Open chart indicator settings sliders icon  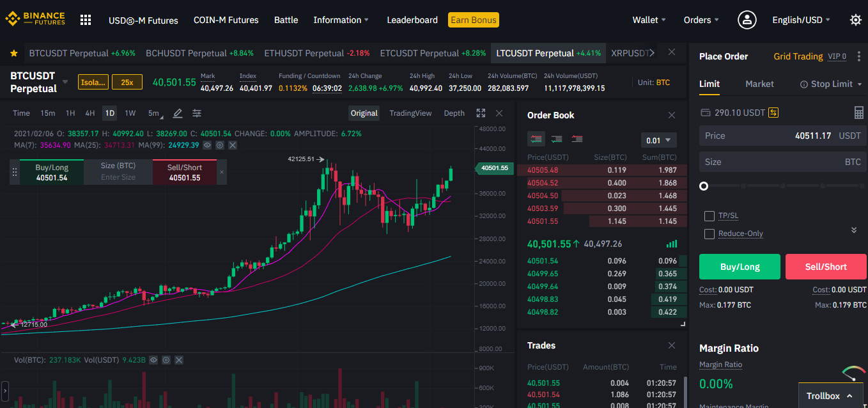(197, 113)
